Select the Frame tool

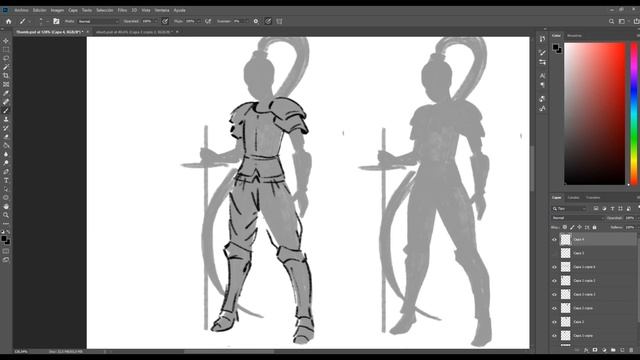[6, 84]
